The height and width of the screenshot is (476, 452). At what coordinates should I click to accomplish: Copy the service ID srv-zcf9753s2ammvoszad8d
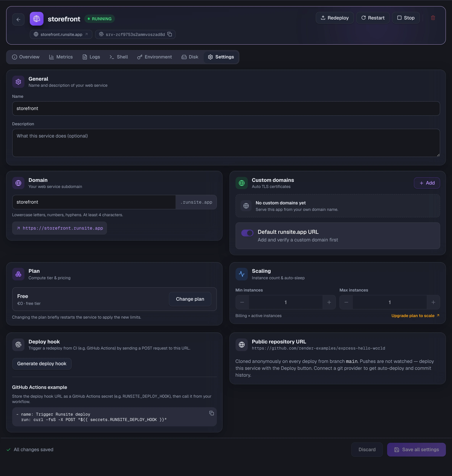pos(170,34)
